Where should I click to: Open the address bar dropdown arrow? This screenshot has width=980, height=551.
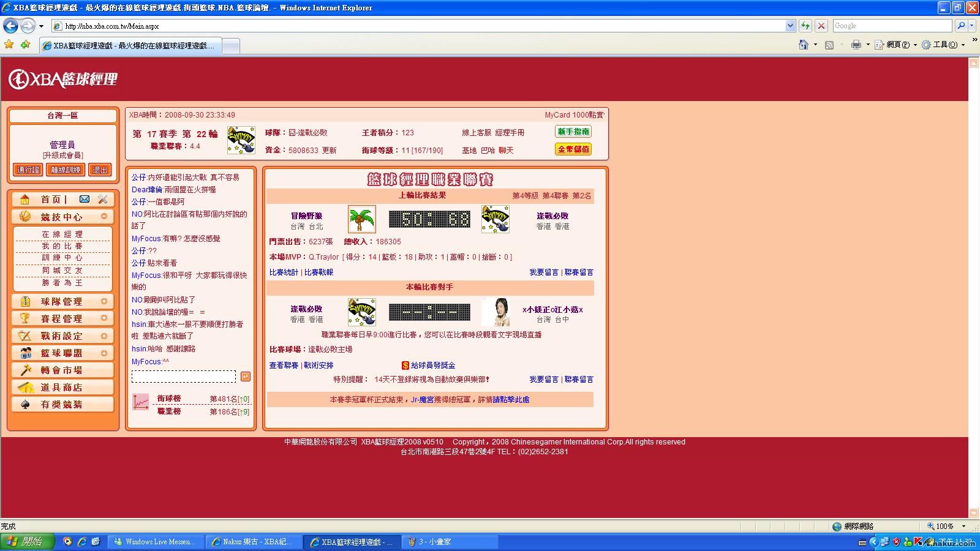coord(790,26)
